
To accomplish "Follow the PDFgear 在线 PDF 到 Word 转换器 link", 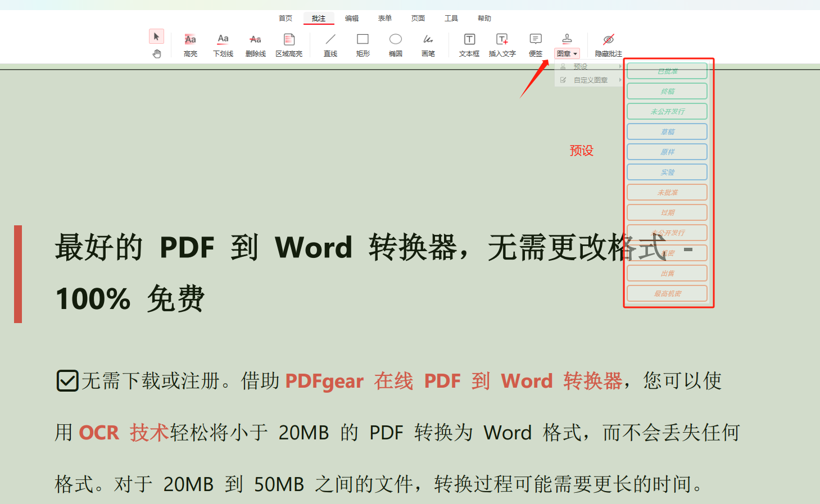I will coord(454,381).
